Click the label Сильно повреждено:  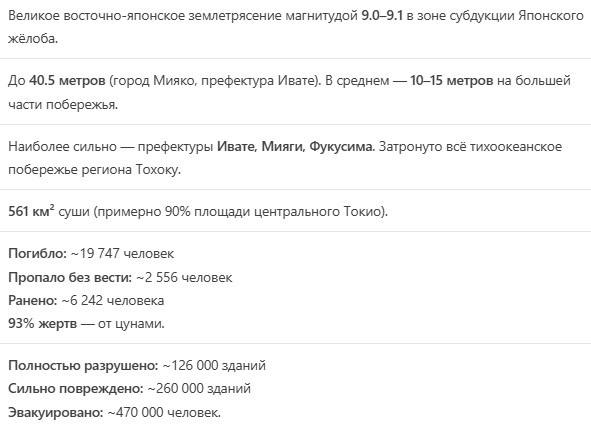tap(76, 389)
